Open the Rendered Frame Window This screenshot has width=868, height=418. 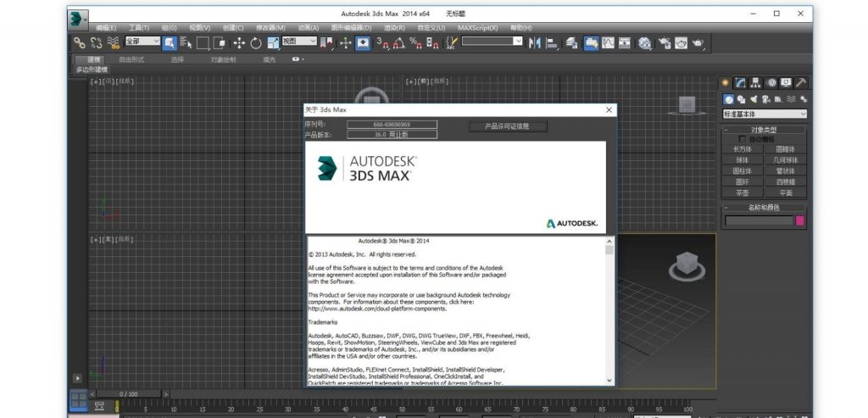[681, 42]
